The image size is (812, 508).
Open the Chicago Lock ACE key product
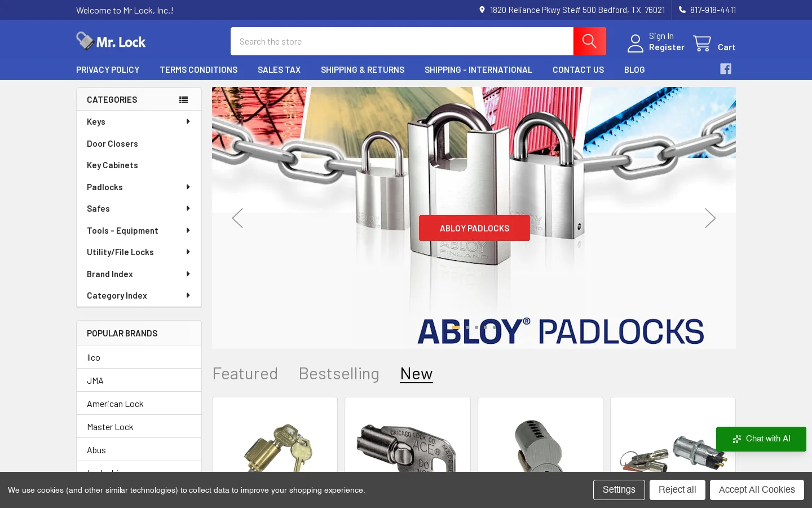click(408, 435)
